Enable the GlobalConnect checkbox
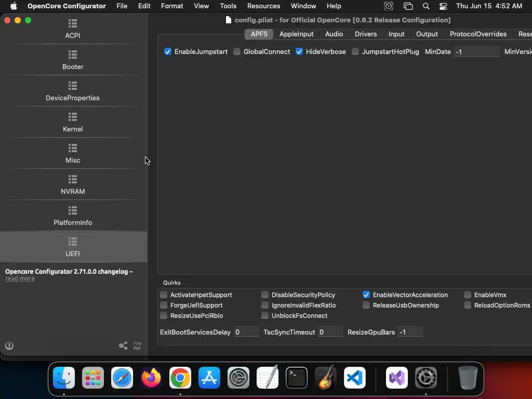Screen dimensions: 532x399 (x=237, y=51)
